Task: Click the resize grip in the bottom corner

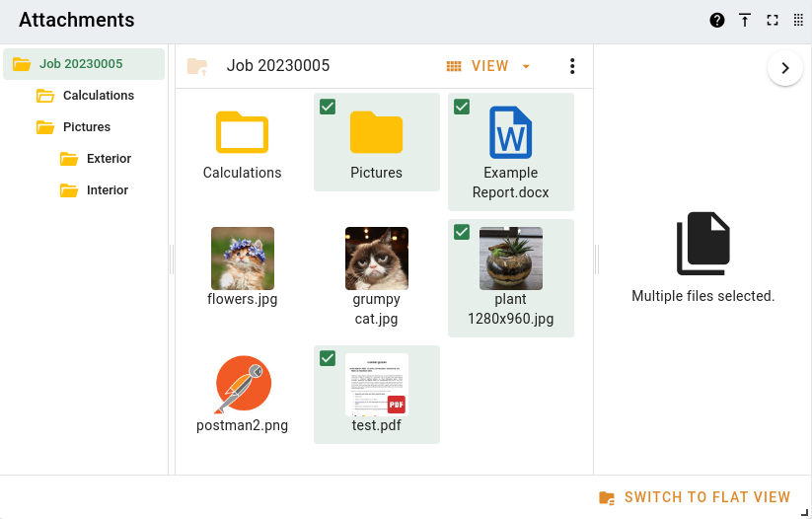Action: click(805, 512)
